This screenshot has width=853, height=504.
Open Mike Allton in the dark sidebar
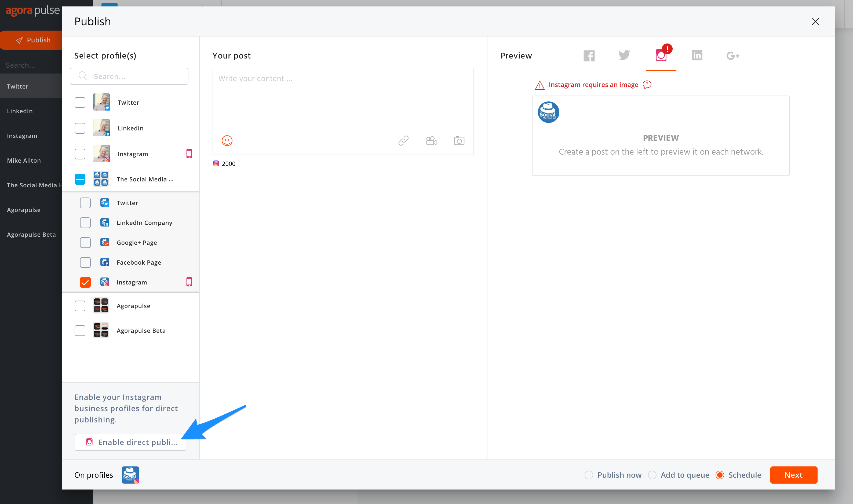pyautogui.click(x=31, y=160)
